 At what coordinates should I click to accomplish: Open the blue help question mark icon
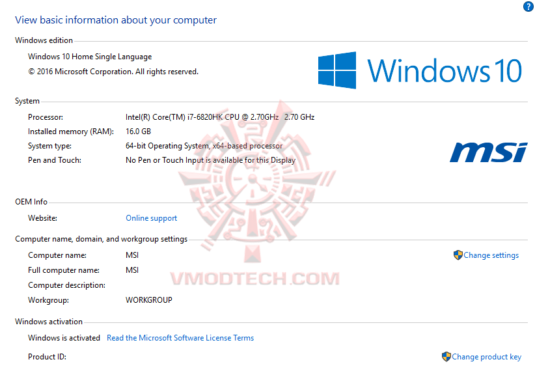click(528, 7)
